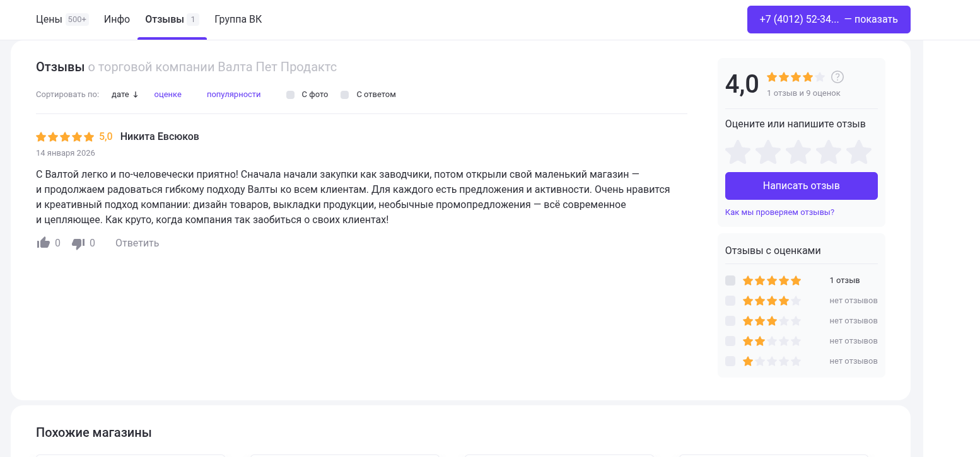The width and height of the screenshot is (980, 457).
Task: Click reviewer name 'Никита Евсюков'
Action: pos(160,137)
